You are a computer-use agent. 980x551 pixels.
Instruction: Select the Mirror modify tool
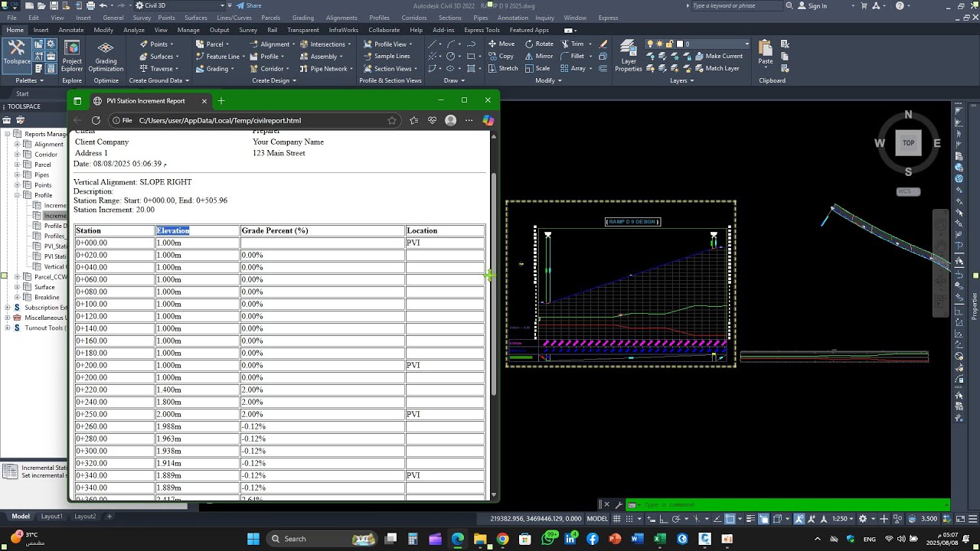point(539,56)
